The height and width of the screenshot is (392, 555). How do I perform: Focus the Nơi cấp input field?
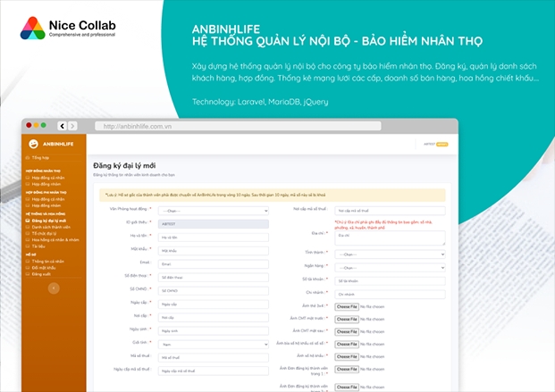[x=213, y=318]
